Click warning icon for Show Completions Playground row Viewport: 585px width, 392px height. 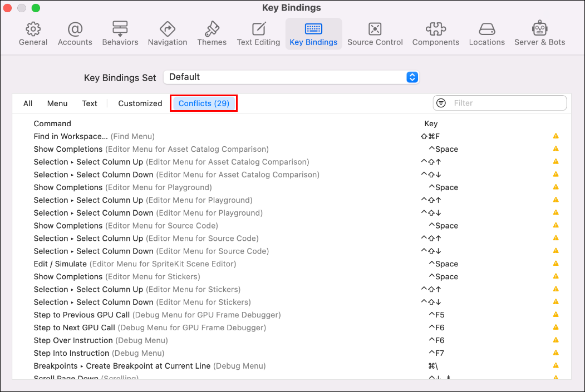click(556, 187)
